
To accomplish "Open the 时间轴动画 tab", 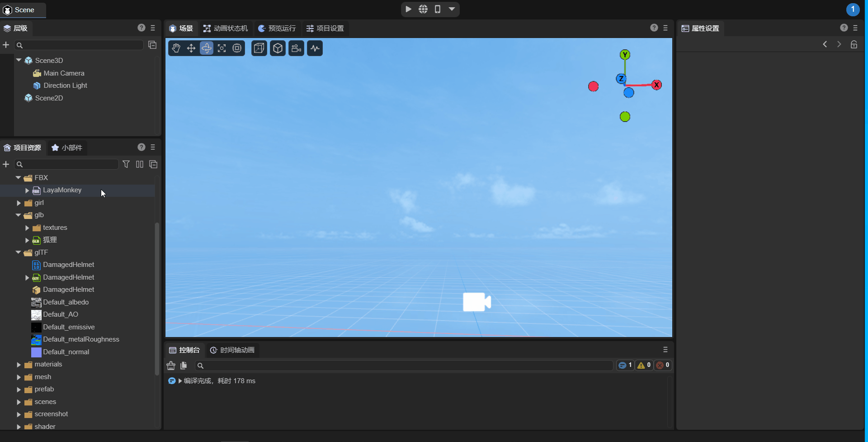I will tap(232, 350).
